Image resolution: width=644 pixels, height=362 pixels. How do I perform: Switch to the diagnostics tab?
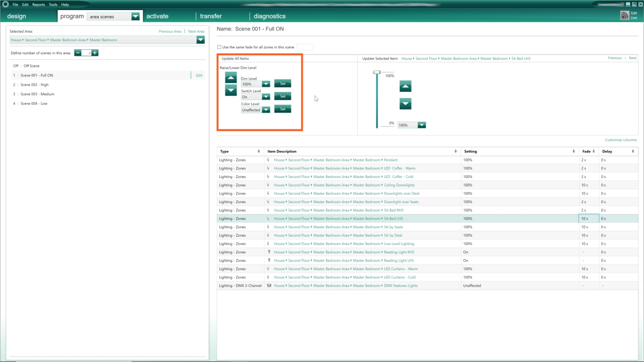tap(270, 16)
